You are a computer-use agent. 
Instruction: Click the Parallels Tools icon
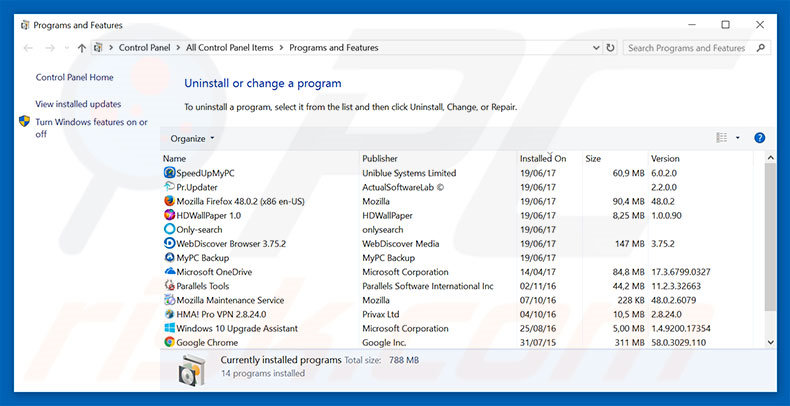click(169, 286)
